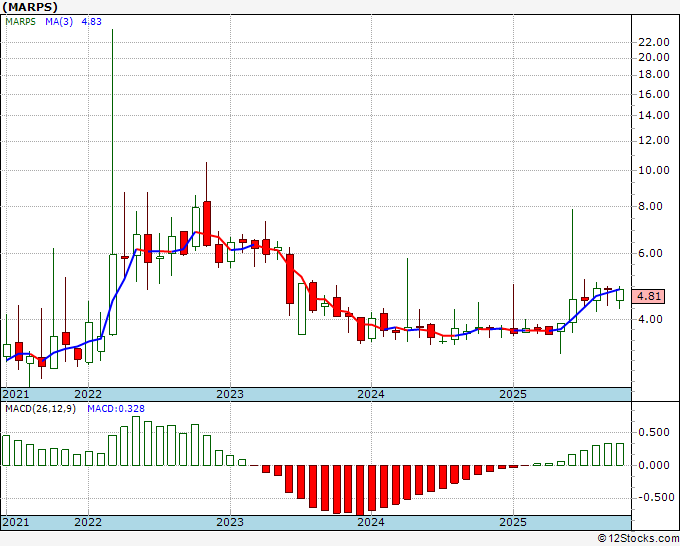Click the 4.00 price axis label
This screenshot has width=680, height=546.
click(x=651, y=319)
